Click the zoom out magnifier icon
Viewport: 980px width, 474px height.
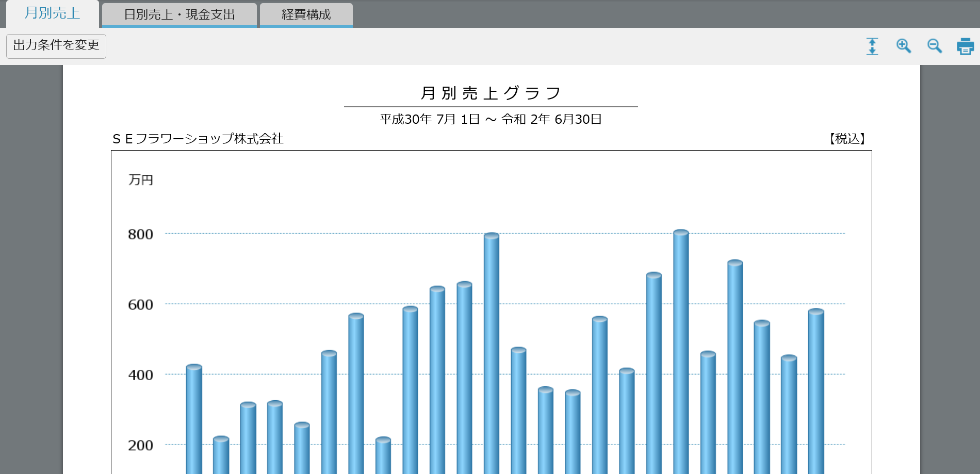[x=934, y=46]
